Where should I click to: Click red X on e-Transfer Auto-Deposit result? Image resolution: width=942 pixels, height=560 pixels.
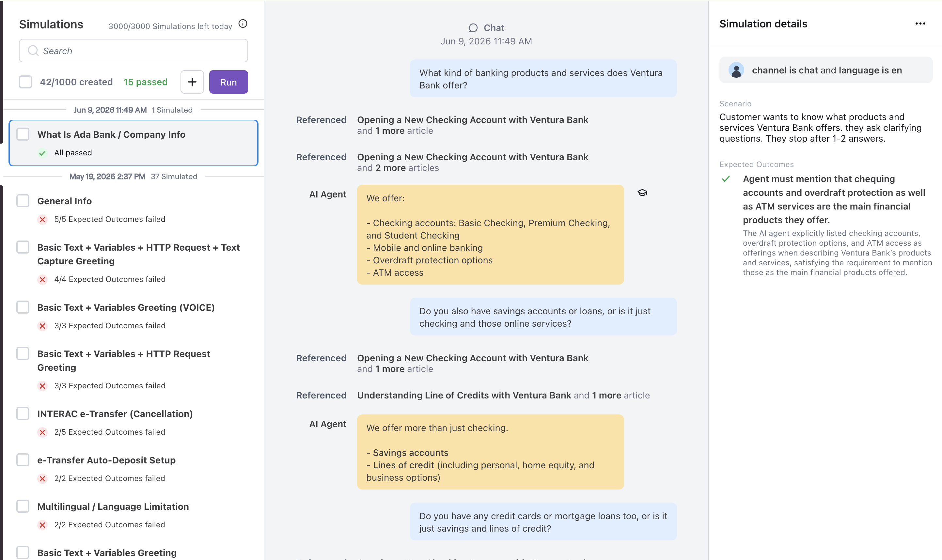point(42,478)
